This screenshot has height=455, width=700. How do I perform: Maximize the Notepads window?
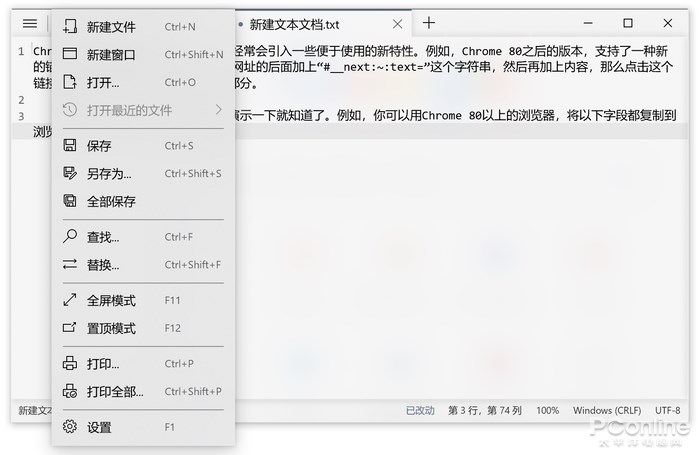point(628,23)
